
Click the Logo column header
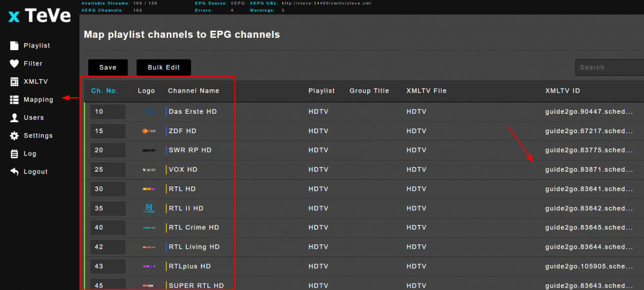click(146, 91)
